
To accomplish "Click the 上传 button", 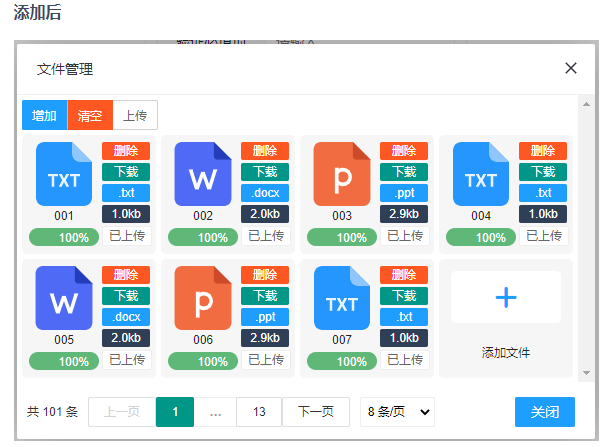I will click(x=135, y=115).
